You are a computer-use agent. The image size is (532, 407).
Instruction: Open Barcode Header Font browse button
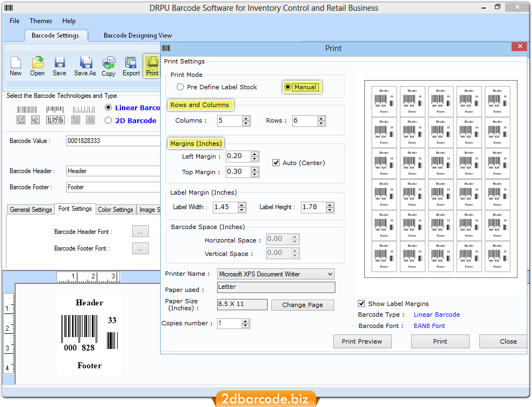140,231
